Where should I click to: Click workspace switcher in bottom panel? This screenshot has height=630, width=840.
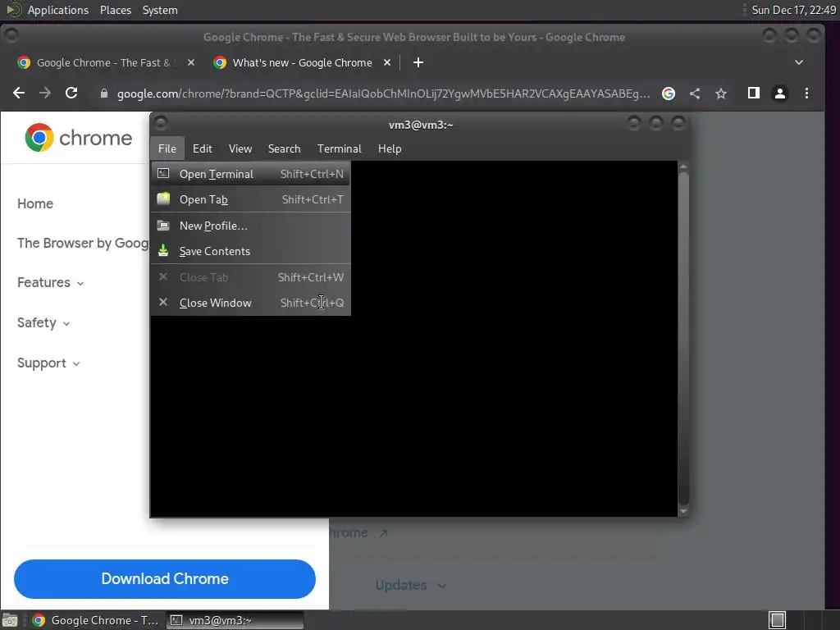click(778, 620)
